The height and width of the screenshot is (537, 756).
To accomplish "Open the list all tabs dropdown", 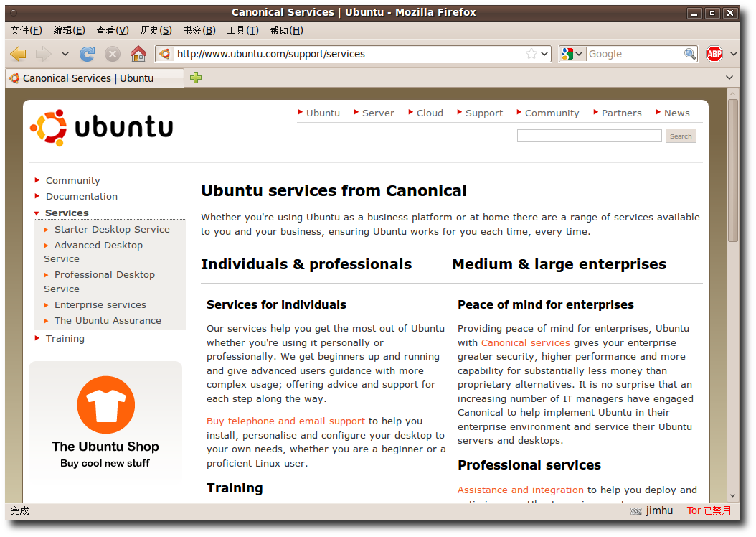I will coord(729,78).
